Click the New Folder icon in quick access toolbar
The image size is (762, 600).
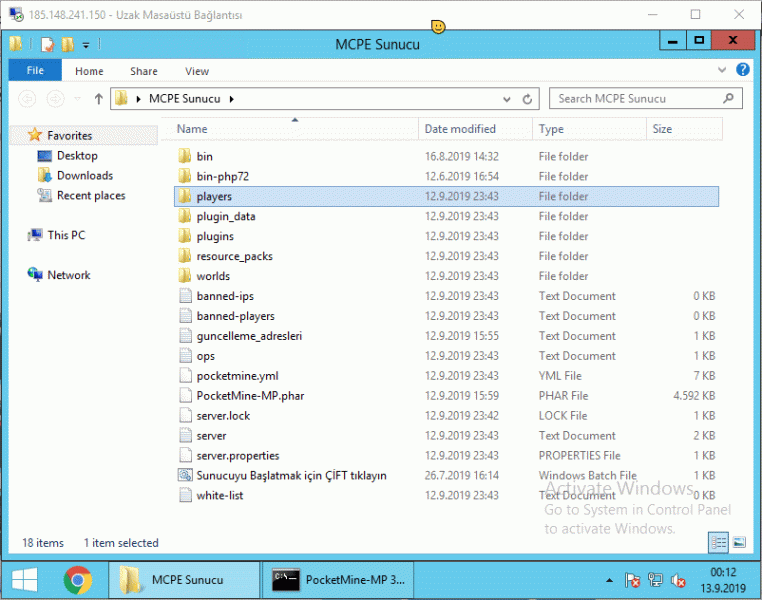(x=68, y=44)
